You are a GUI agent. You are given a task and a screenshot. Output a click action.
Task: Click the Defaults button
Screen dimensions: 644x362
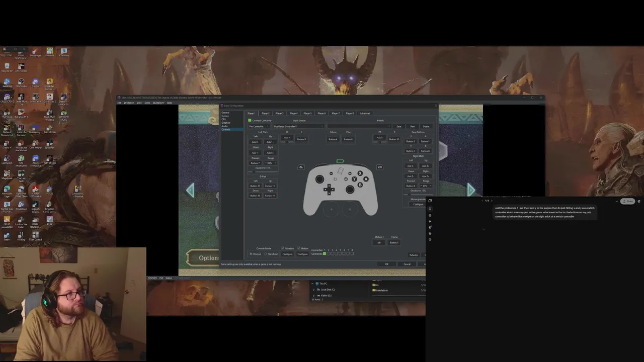414,255
